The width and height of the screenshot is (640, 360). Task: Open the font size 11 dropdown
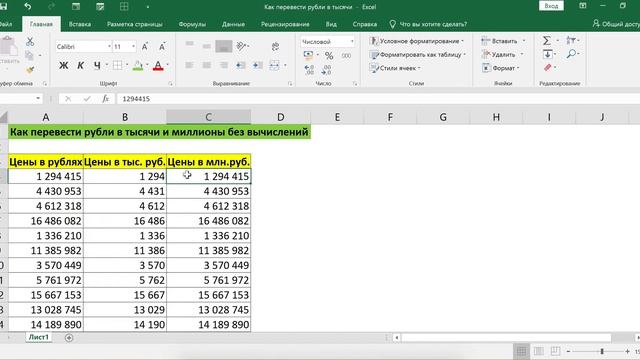[x=133, y=47]
